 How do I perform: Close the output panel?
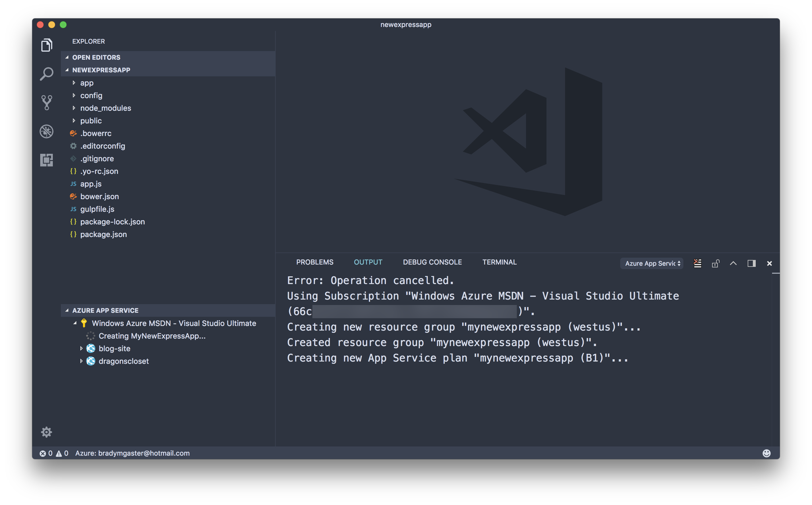(769, 263)
